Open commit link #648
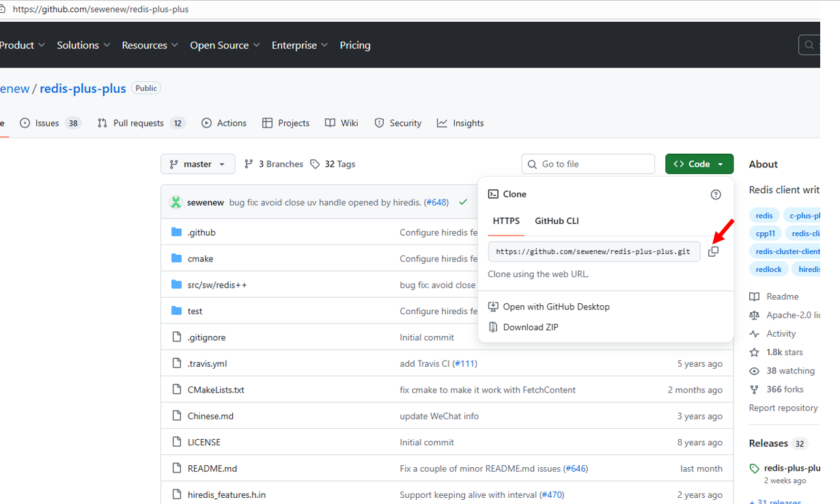 pos(436,202)
